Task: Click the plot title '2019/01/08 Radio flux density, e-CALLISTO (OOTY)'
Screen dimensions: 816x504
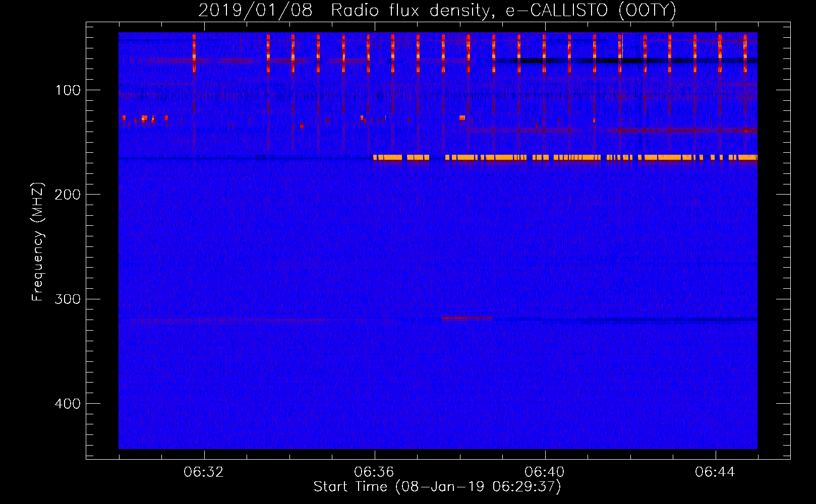Action: (x=437, y=10)
